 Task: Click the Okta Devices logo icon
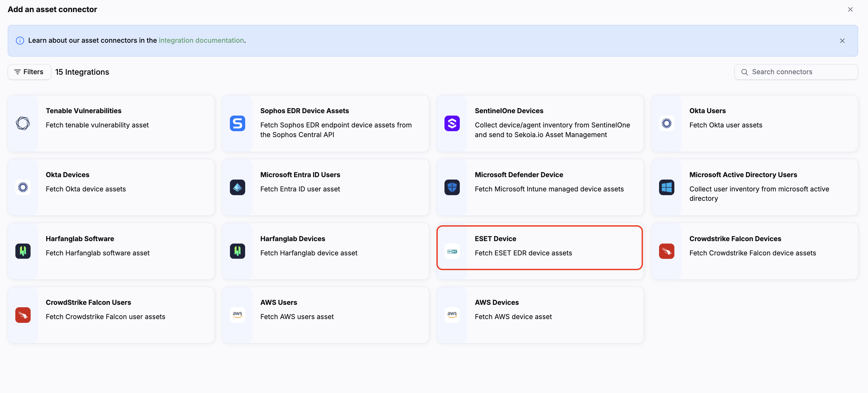click(x=23, y=187)
